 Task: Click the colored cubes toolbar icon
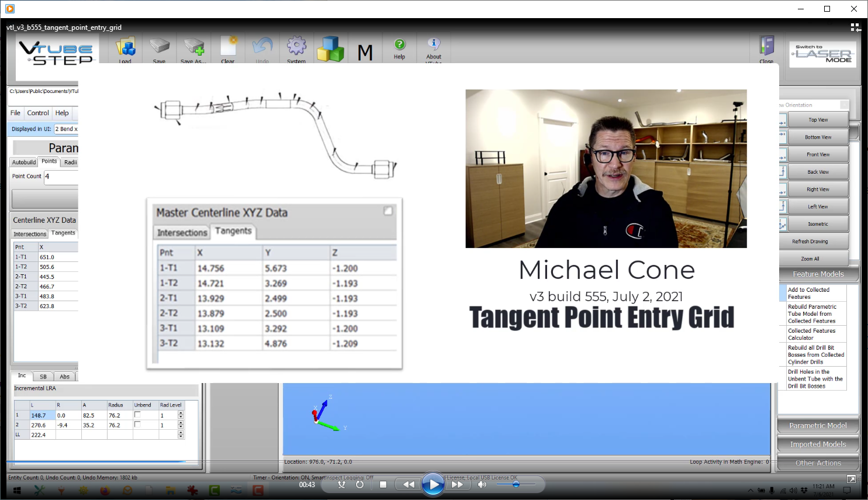point(330,49)
